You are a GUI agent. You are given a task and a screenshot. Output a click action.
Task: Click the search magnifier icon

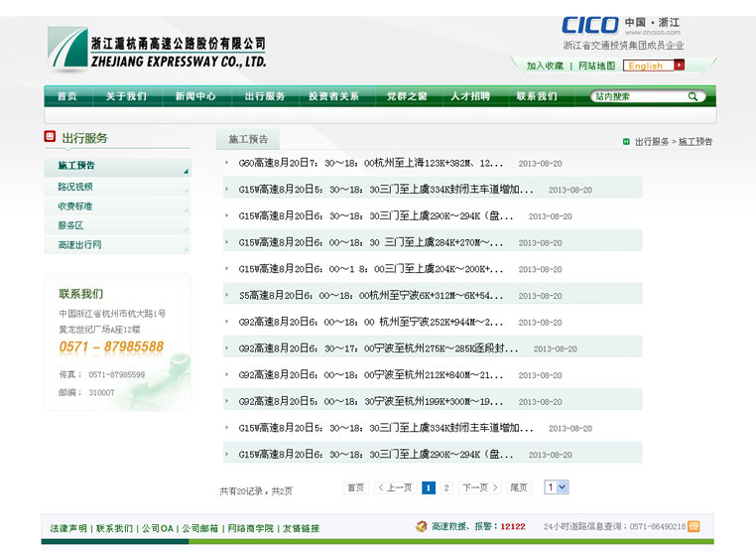point(693,96)
